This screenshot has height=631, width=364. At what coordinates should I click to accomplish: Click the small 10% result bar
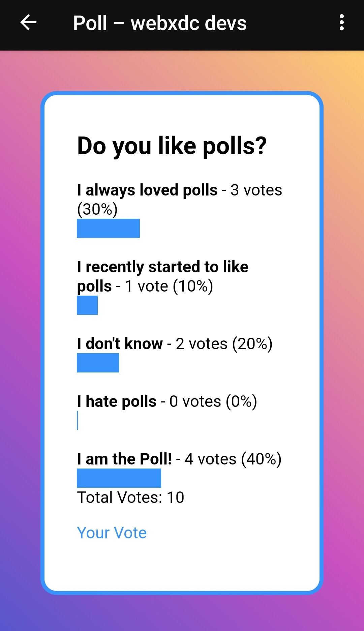click(87, 305)
